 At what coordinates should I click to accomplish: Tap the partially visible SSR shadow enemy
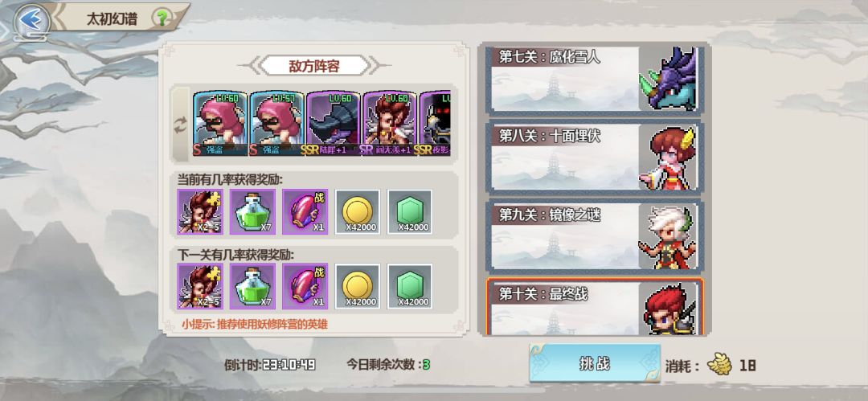pos(435,124)
